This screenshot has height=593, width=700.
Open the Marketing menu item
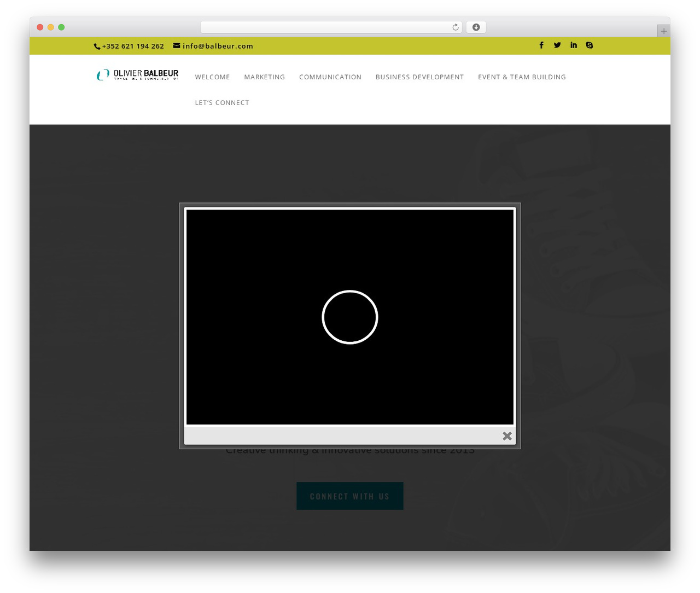pyautogui.click(x=265, y=77)
